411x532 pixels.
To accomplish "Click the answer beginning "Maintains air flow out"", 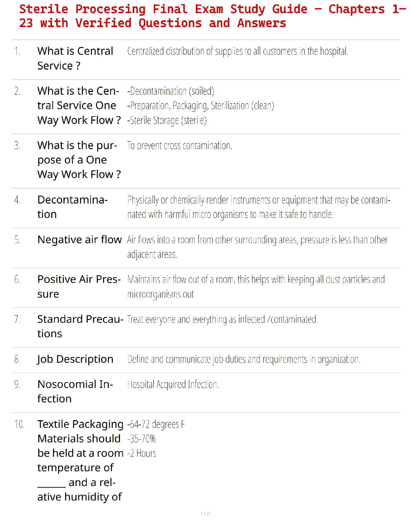I will pyautogui.click(x=256, y=286).
